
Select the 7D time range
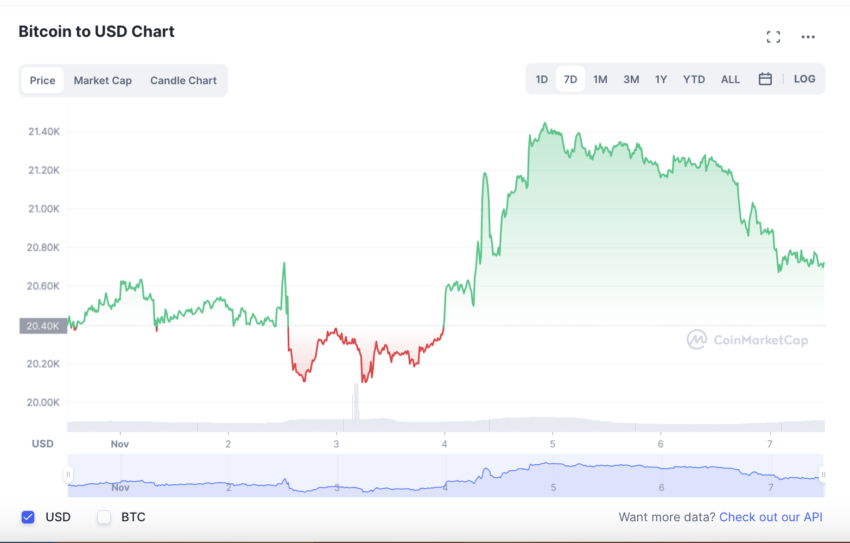pyautogui.click(x=570, y=79)
